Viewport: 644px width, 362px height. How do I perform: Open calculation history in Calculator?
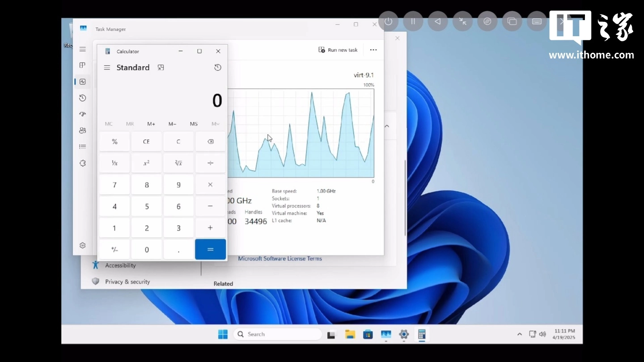pyautogui.click(x=217, y=67)
